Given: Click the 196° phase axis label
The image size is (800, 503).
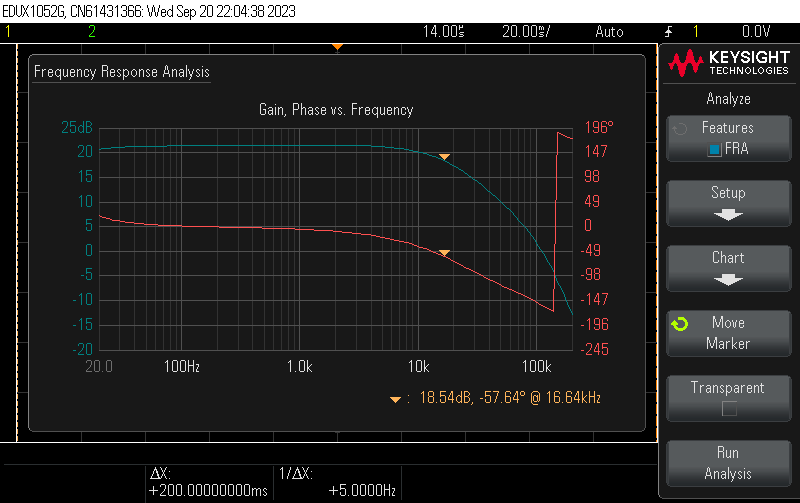Looking at the screenshot, I should (x=598, y=128).
